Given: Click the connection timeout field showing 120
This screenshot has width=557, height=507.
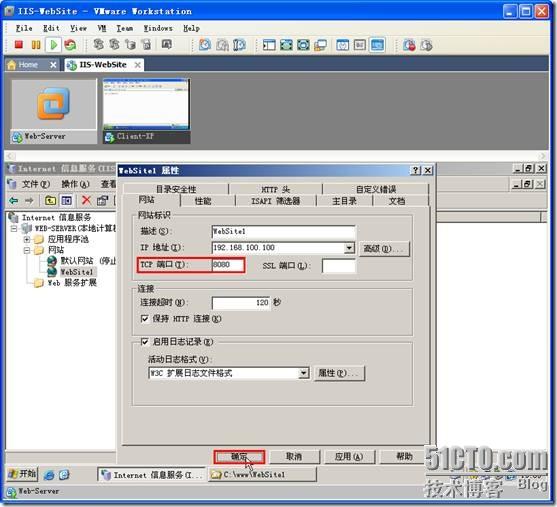Looking at the screenshot, I should pyautogui.click(x=241, y=303).
